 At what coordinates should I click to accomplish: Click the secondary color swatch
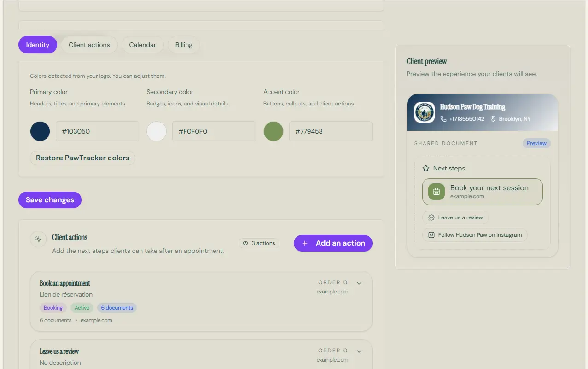(x=157, y=131)
